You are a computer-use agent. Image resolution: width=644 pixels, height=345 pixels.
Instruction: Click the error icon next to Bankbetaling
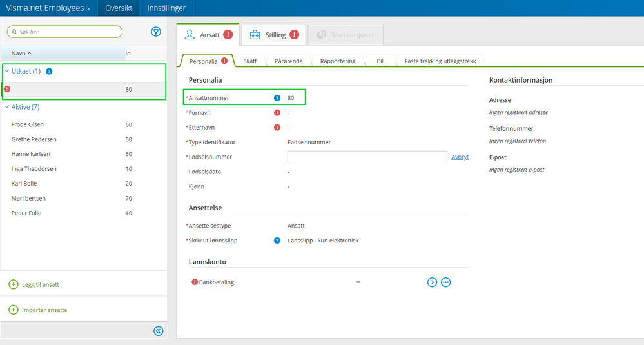195,282
